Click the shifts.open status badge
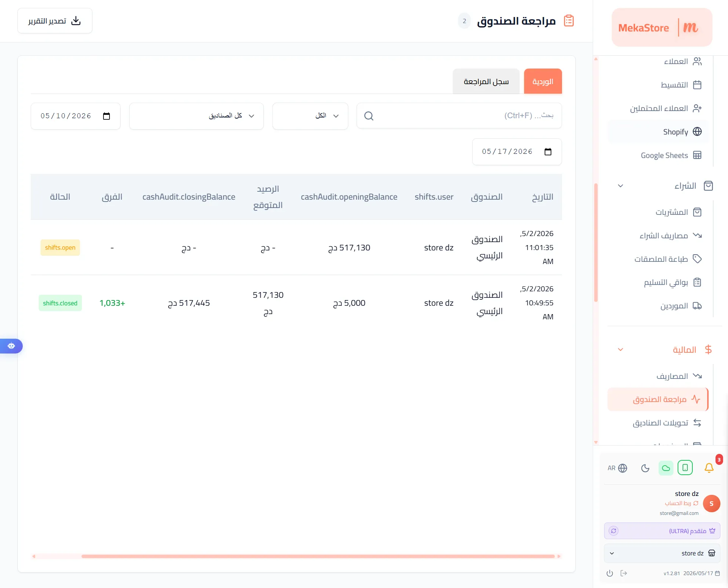This screenshot has height=588, width=728. point(60,247)
